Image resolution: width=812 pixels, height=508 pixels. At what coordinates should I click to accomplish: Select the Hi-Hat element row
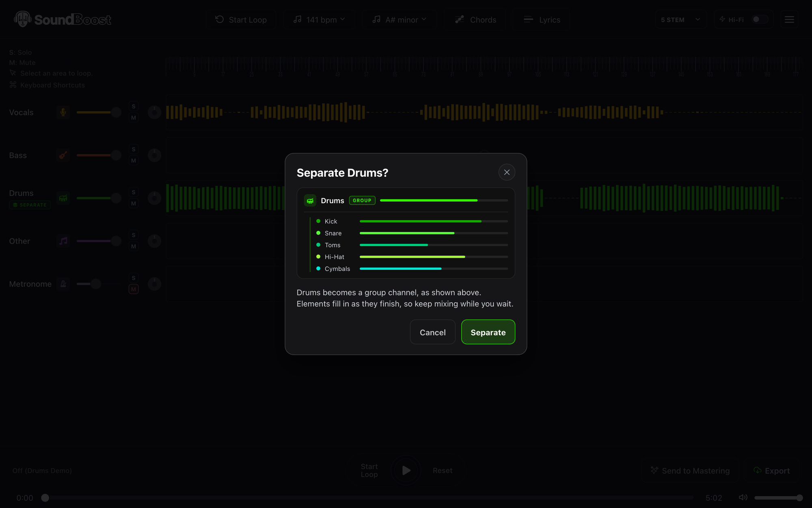412,256
